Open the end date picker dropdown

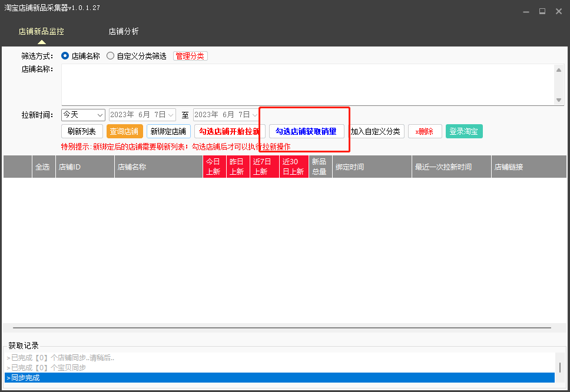[x=255, y=115]
